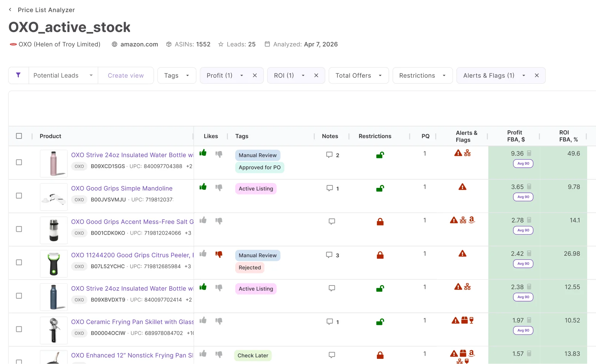Open notes for OXO 11244200 Citrus Peeler
The height and width of the screenshot is (364, 596).
click(x=332, y=255)
